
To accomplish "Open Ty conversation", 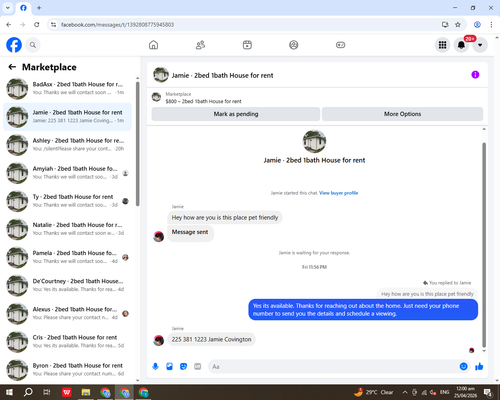I will coord(68,201).
